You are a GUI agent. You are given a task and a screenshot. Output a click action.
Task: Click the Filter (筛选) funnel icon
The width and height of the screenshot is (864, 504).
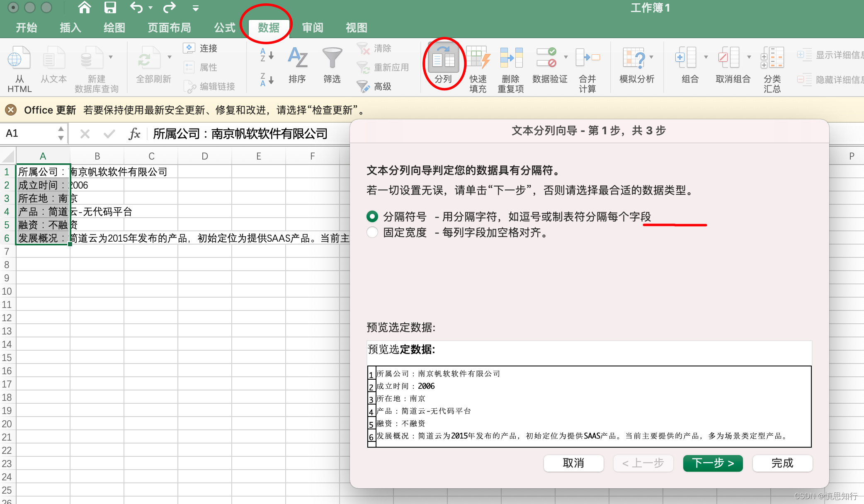(332, 58)
